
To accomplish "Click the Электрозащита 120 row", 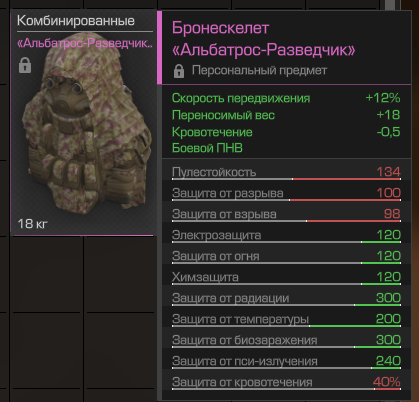I will pos(286,236).
